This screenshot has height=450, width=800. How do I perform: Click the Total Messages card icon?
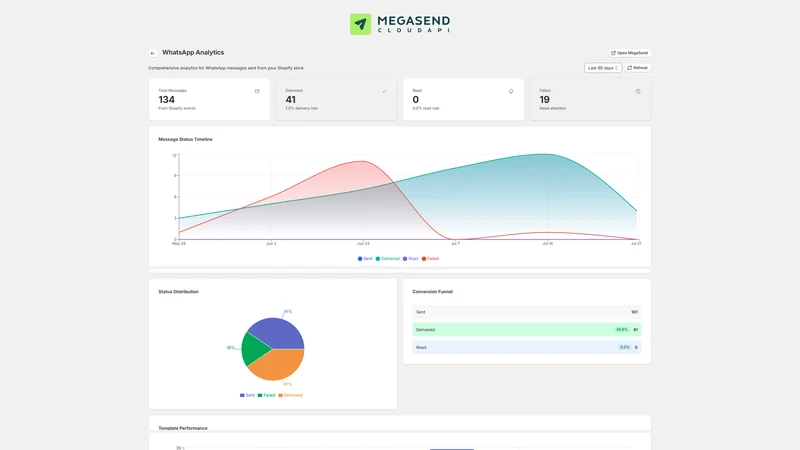click(x=257, y=91)
